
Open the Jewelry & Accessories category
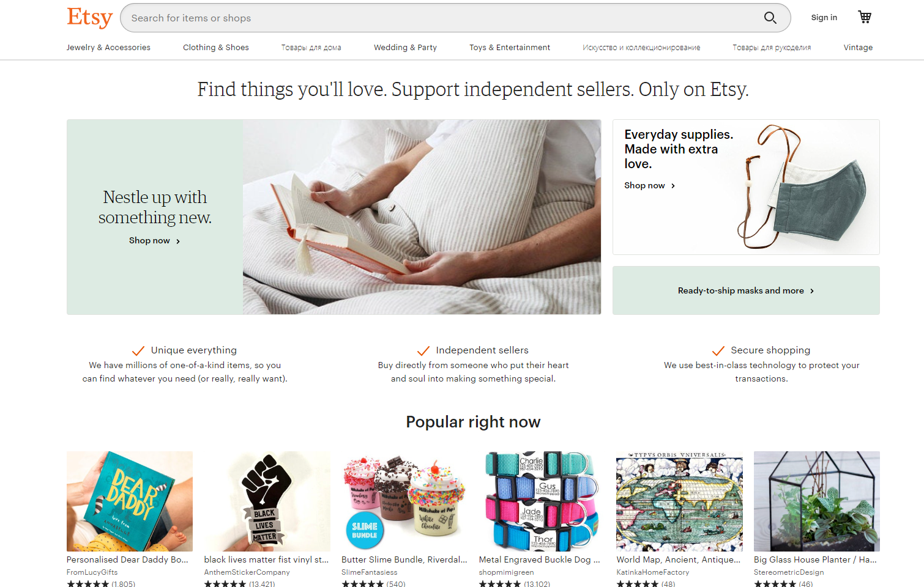108,48
